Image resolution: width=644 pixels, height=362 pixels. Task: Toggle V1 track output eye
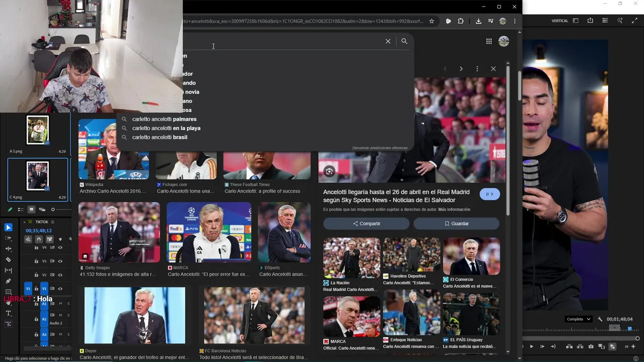point(60,289)
